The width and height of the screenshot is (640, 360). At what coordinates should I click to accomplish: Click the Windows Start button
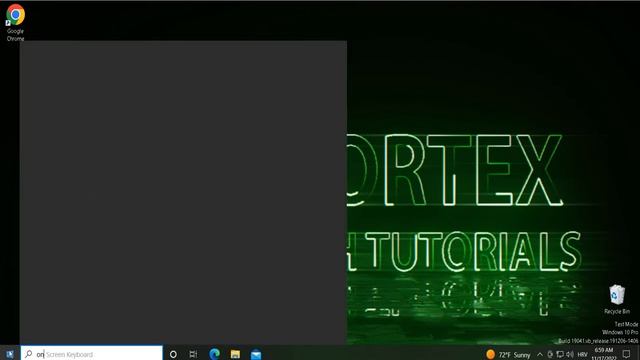(x=10, y=354)
